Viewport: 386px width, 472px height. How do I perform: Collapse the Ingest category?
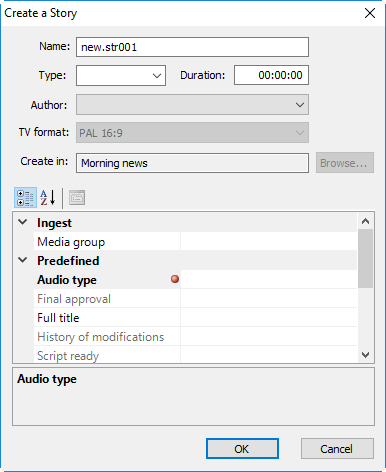click(x=23, y=222)
